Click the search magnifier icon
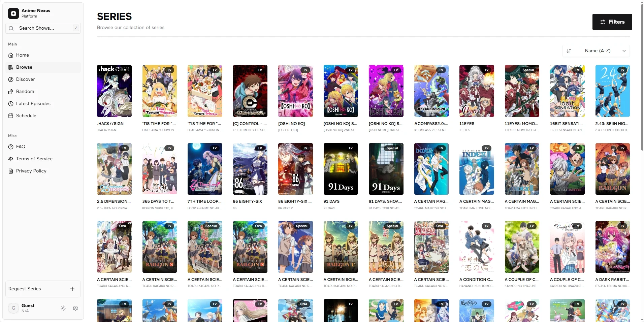The image size is (644, 322). [11, 28]
